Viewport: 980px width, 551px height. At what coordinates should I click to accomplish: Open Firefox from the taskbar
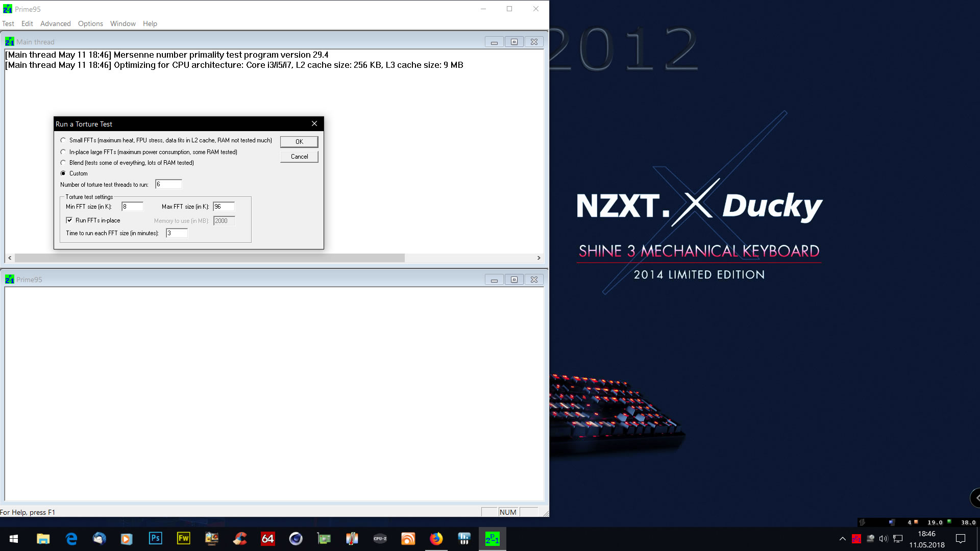(436, 539)
